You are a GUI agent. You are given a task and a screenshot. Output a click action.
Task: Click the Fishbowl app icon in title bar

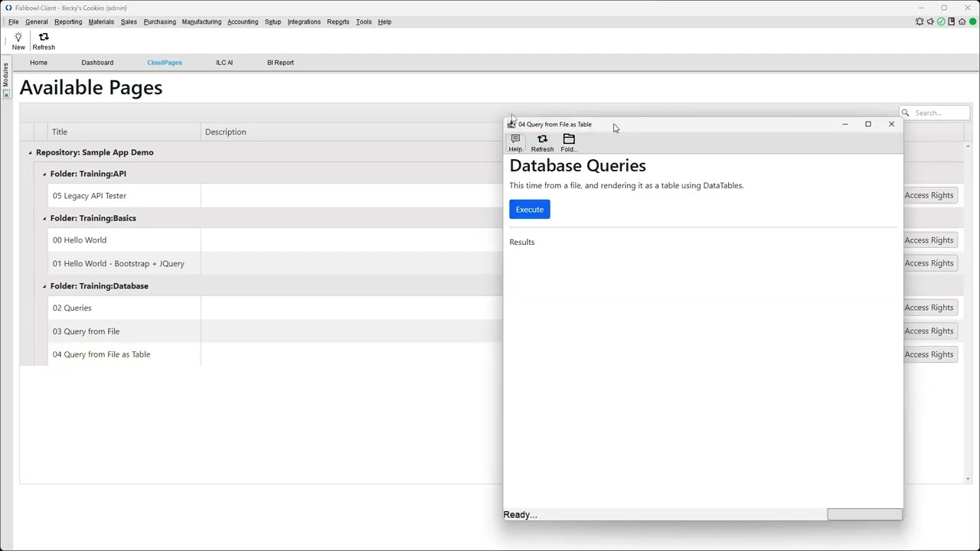[x=8, y=8]
